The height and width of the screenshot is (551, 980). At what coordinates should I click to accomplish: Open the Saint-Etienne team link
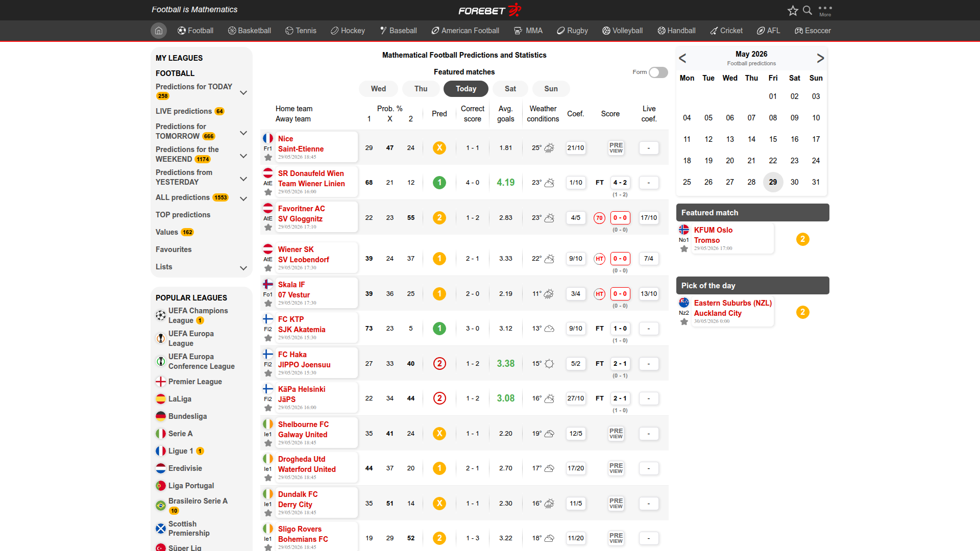click(x=301, y=149)
